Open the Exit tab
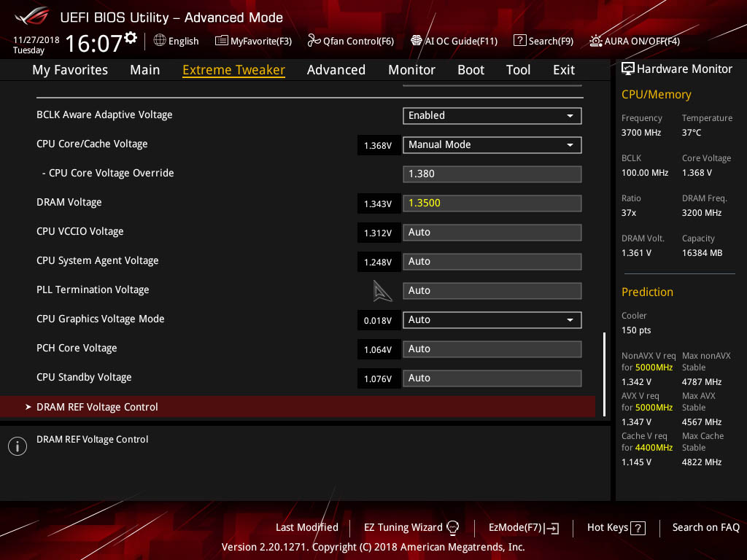Viewport: 747px width, 560px height. pyautogui.click(x=564, y=70)
